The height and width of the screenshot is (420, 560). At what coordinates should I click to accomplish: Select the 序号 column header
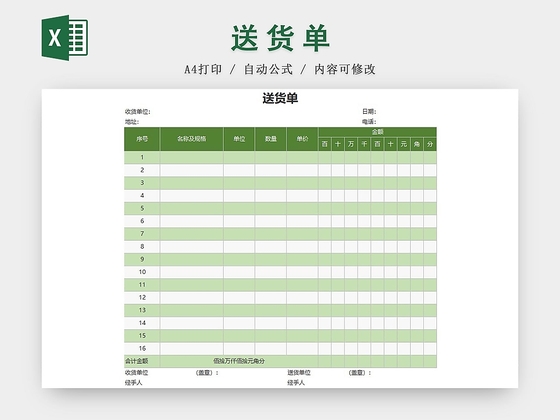point(142,139)
